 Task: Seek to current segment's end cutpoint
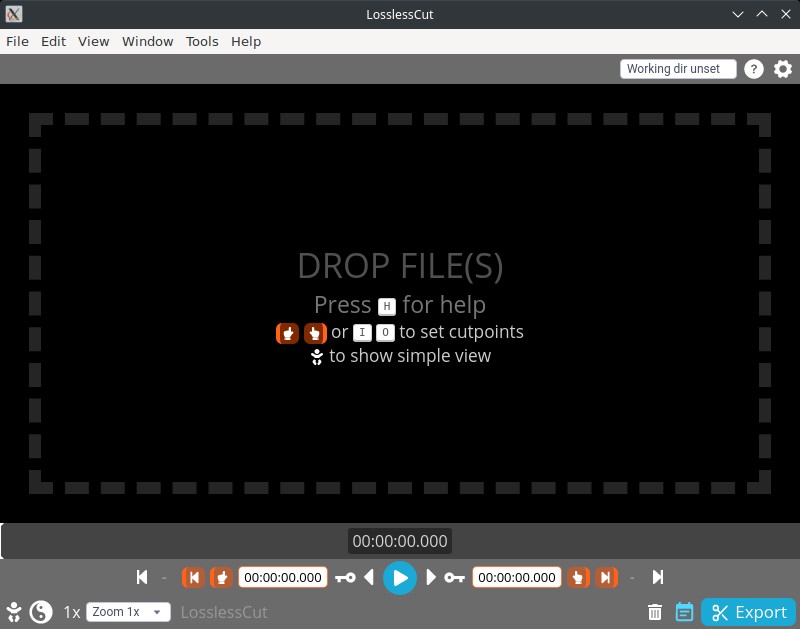click(x=606, y=577)
